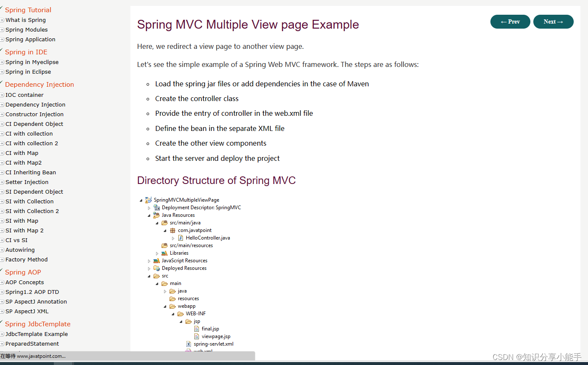Click the bullet icon beside SP AspectJ XML

pyautogui.click(x=2, y=312)
